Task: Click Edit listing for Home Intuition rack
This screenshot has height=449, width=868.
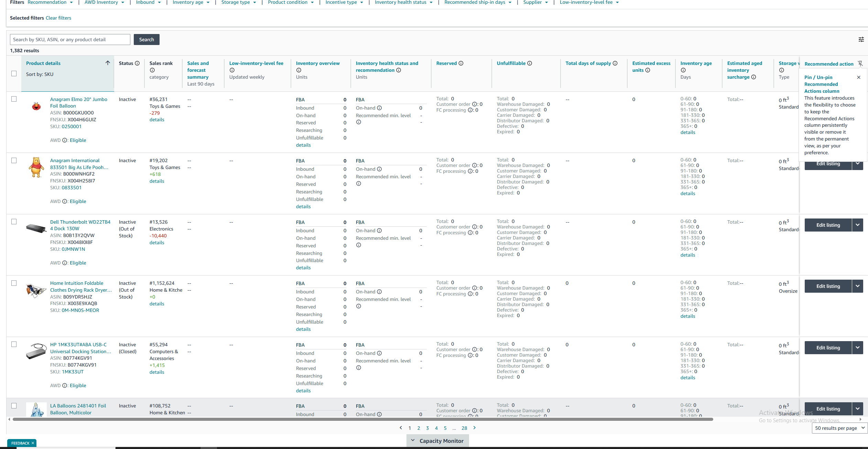Action: 828,286
